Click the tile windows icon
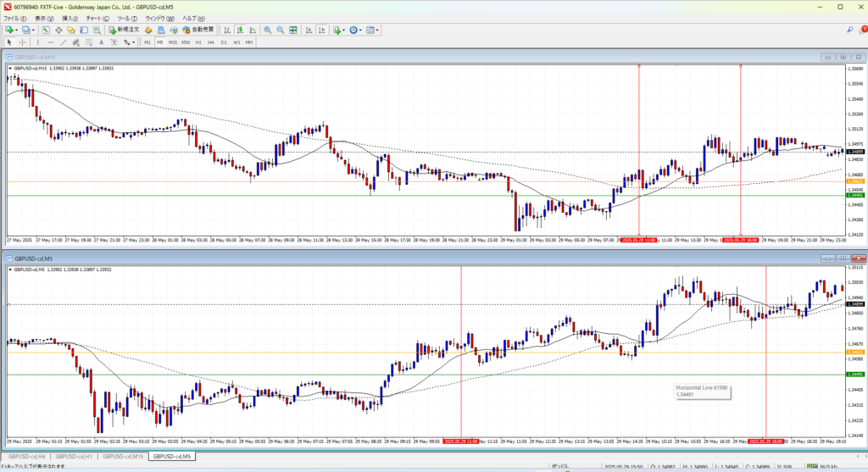Screen dimensions: 868x472 click(x=293, y=31)
